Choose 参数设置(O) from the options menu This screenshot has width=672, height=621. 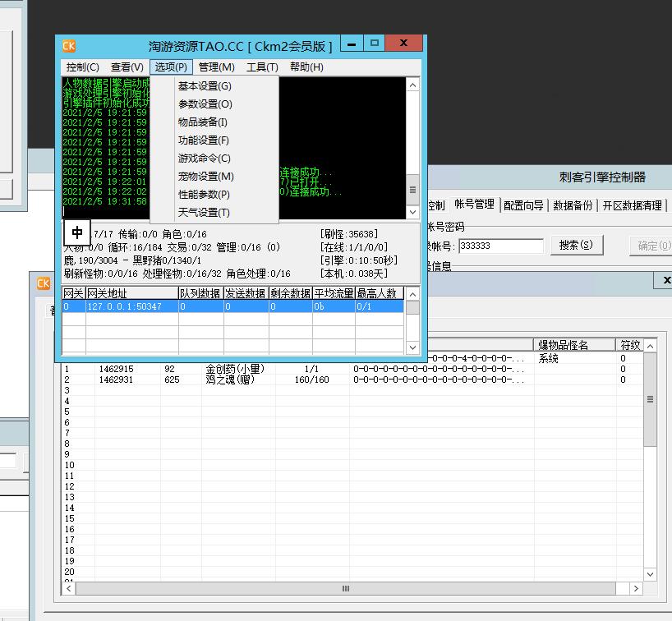[x=205, y=104]
